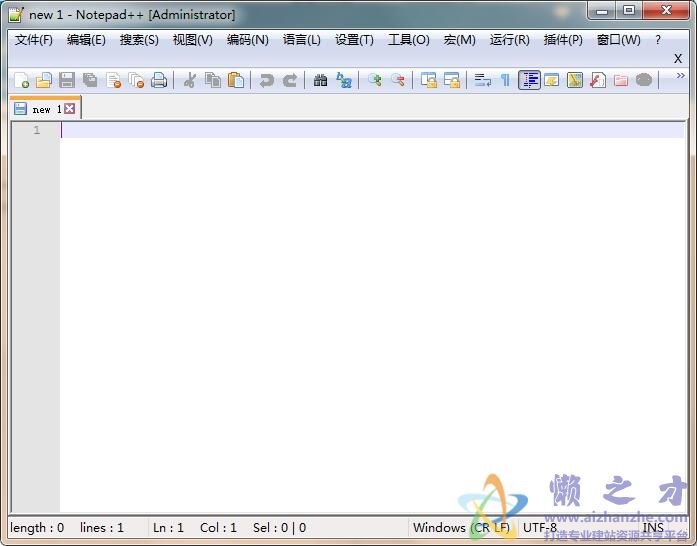Select the 'new 1' document tab
This screenshot has height=546, width=697.
tap(45, 108)
